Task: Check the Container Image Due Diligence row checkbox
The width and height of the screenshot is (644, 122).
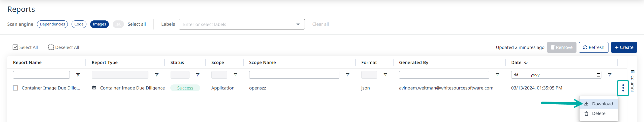Action: pyautogui.click(x=16, y=88)
